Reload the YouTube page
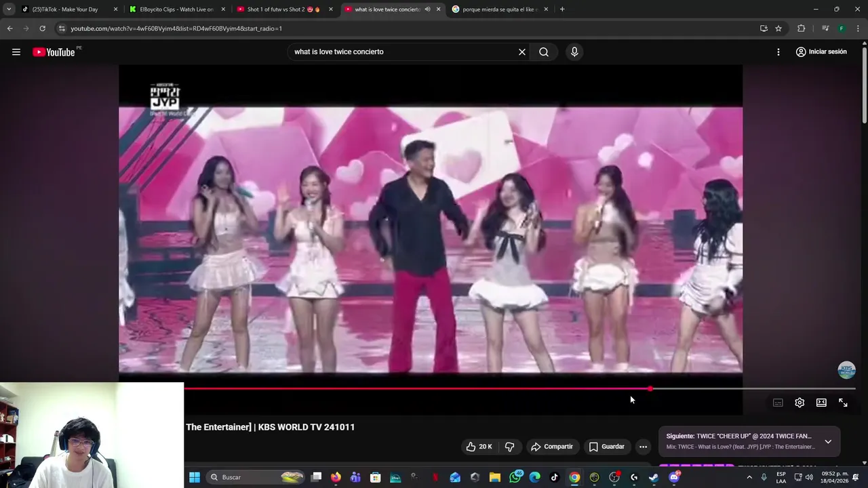The height and width of the screenshot is (488, 868). [x=42, y=28]
